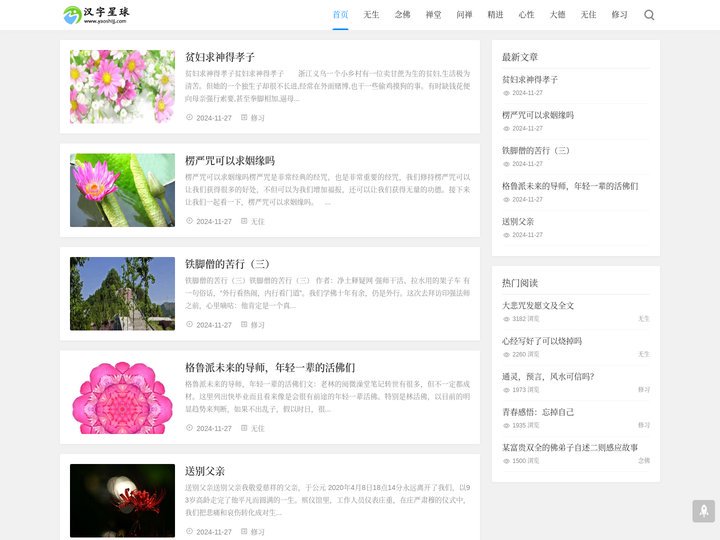The height and width of the screenshot is (540, 720).
Task: Open the 无住 navigation item in header
Action: [588, 15]
